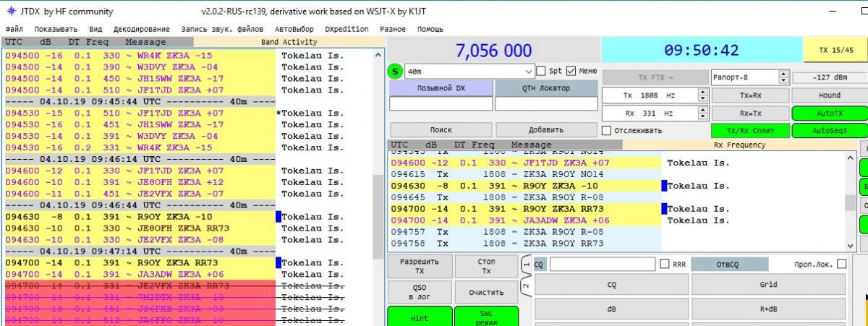868x326 pixels.
Task: Step up the Tx 1808 Hz frequency
Action: tap(702, 92)
